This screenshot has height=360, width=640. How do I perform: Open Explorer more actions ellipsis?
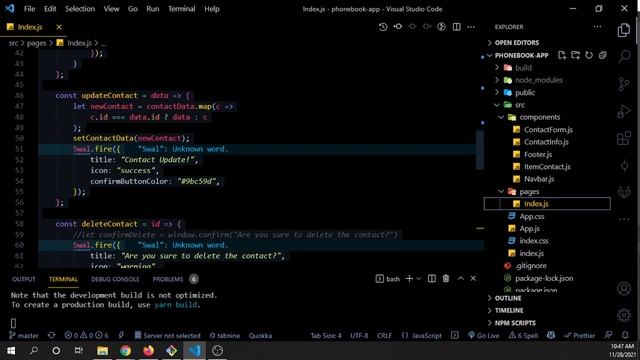click(x=598, y=27)
